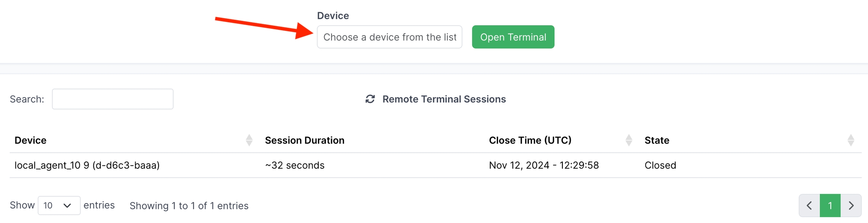Click the 'Closed' state cell

660,165
